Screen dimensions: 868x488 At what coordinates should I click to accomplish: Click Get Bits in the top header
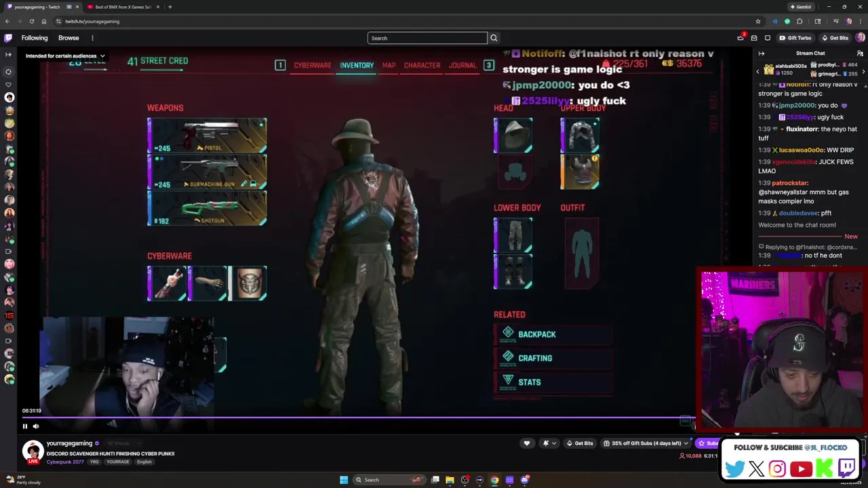(x=835, y=38)
